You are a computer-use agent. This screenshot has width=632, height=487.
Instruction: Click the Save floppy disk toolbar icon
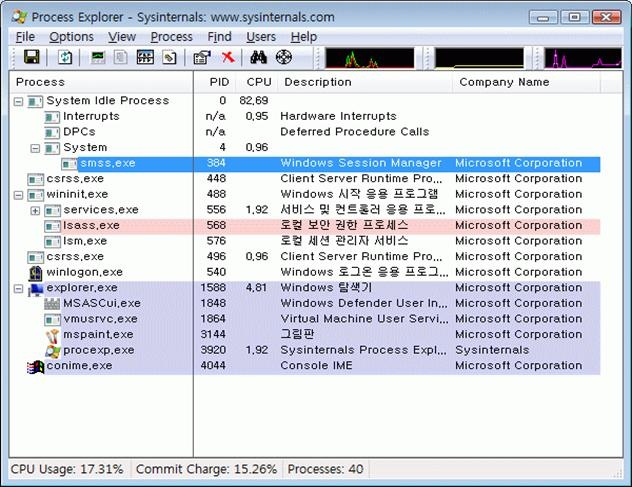(31, 57)
